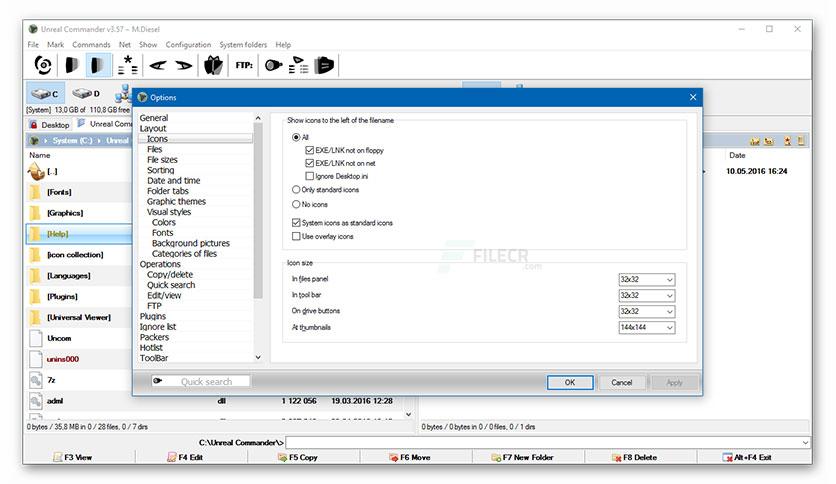836x484 pixels.
Task: Toggle System icons as standard icons
Action: [x=296, y=223]
